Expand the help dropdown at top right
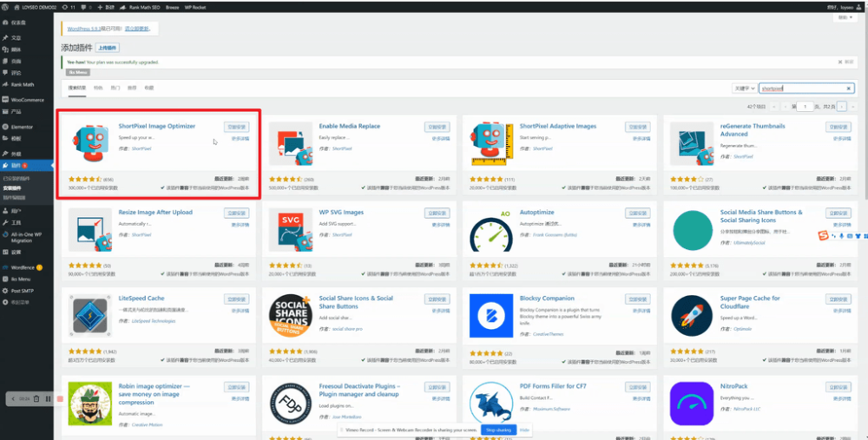 coord(845,17)
